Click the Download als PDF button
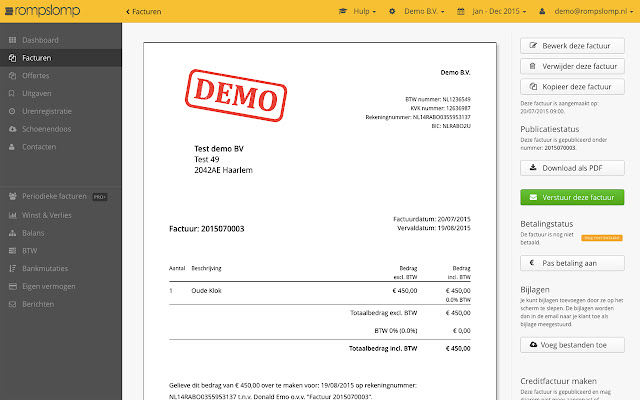Screen dimensions: 640x400 tap(572, 168)
